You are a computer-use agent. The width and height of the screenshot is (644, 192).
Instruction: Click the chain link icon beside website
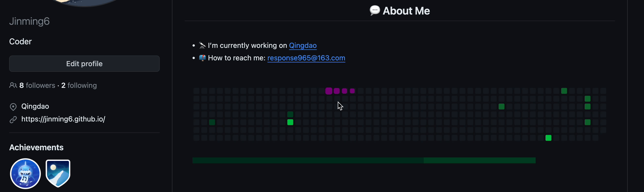pos(13,119)
